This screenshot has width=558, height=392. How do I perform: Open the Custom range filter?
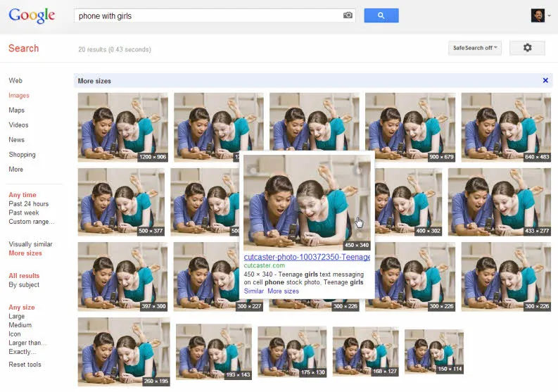point(32,222)
